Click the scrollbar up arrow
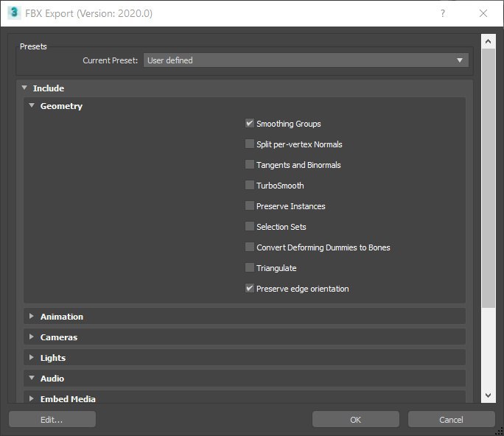The width and height of the screenshot is (504, 436). [x=488, y=41]
